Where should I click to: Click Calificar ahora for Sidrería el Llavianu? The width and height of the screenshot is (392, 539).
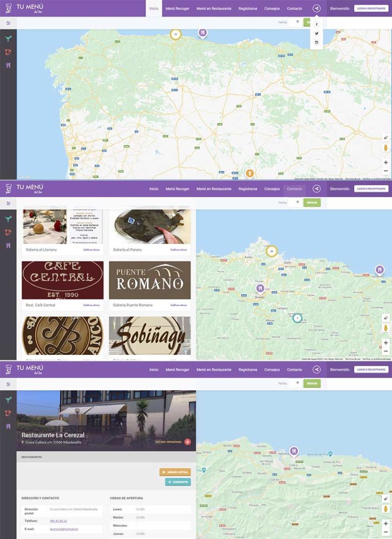(91, 250)
